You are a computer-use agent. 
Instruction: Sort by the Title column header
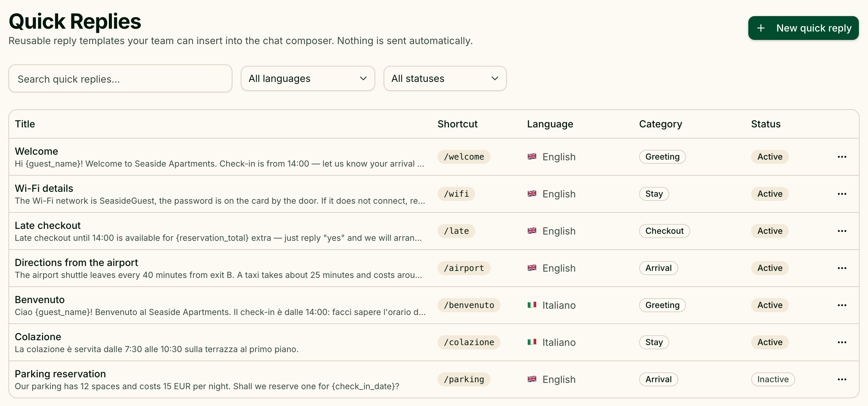point(25,124)
